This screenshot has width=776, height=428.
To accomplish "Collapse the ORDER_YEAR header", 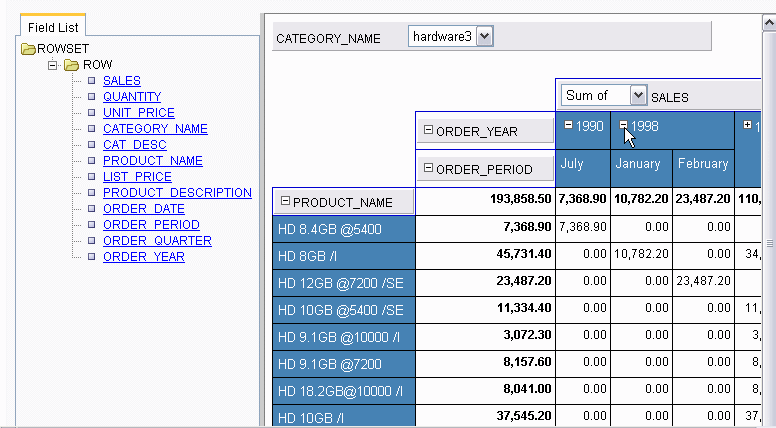I will point(429,131).
